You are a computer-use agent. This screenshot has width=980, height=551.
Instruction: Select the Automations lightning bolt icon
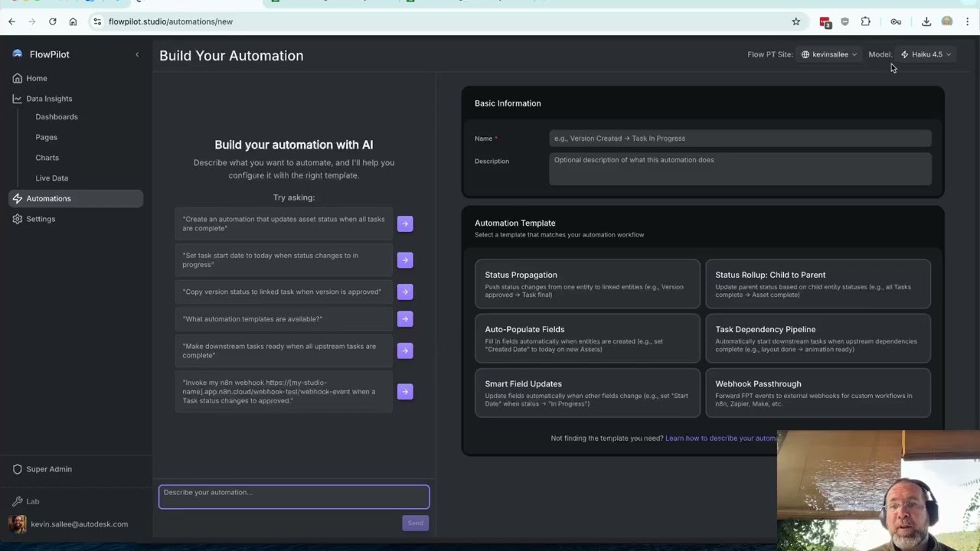click(17, 198)
